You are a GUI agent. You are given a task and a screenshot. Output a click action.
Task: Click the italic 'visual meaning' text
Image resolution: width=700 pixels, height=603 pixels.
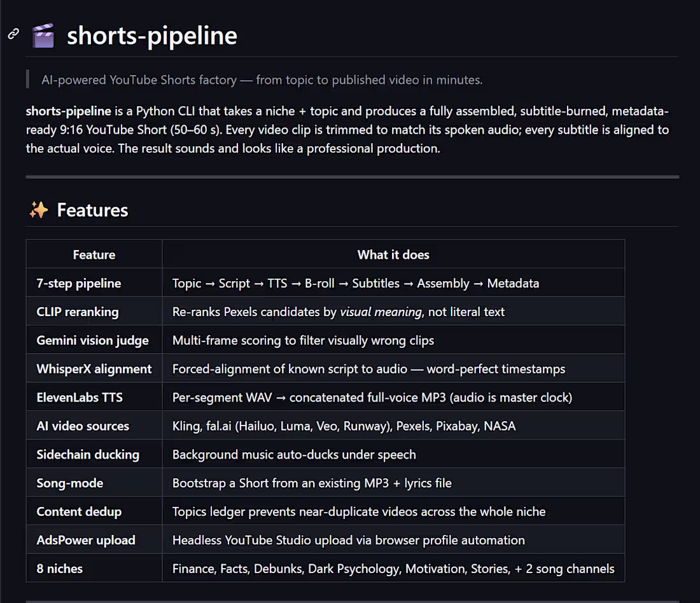(381, 312)
